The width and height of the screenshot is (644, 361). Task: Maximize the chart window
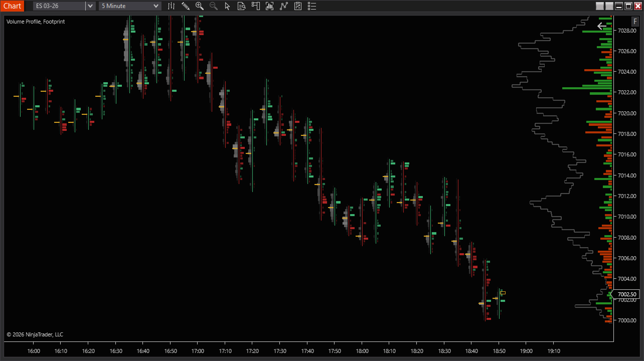point(628,6)
